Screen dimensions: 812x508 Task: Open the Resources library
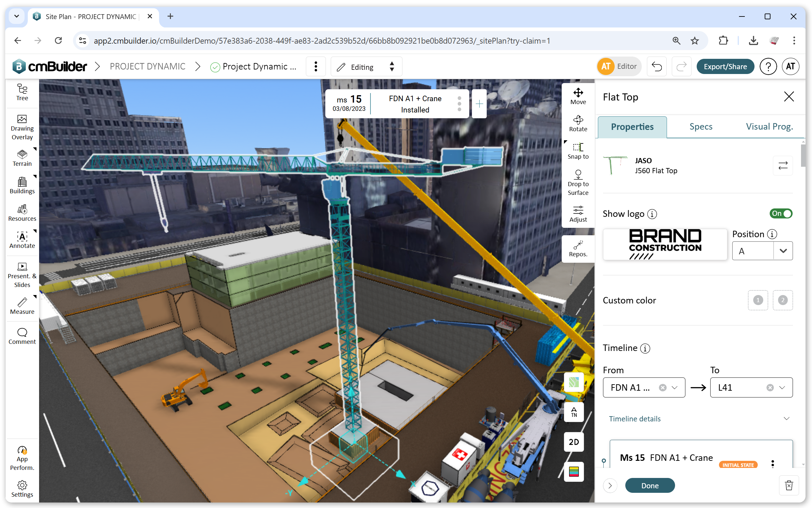[x=22, y=213]
